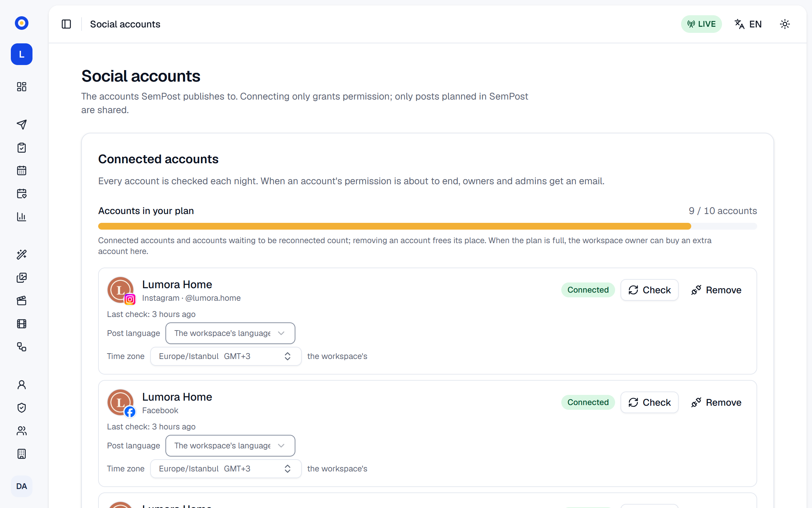The width and height of the screenshot is (812, 508).
Task: Open the calendar icon in sidebar
Action: coord(22,170)
